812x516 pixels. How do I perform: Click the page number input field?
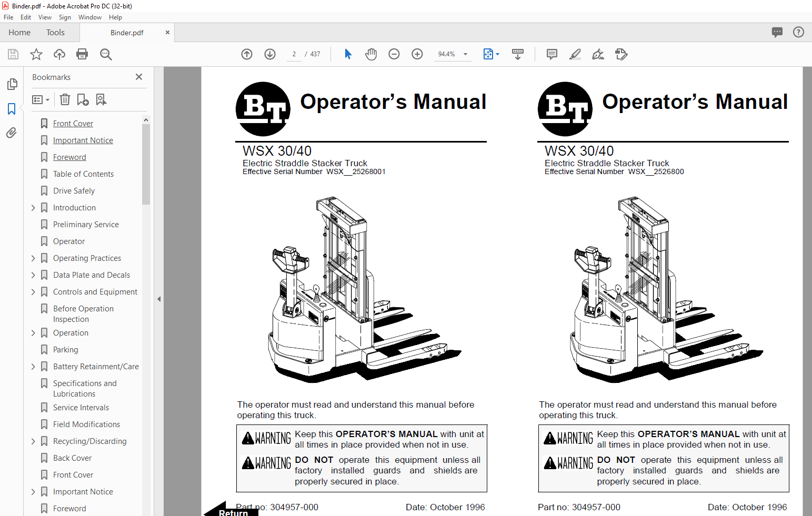(294, 54)
